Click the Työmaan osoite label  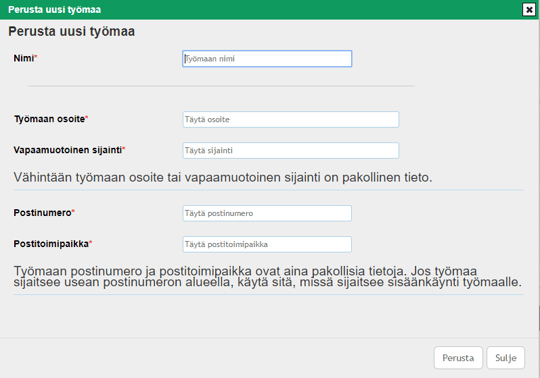click(x=50, y=119)
